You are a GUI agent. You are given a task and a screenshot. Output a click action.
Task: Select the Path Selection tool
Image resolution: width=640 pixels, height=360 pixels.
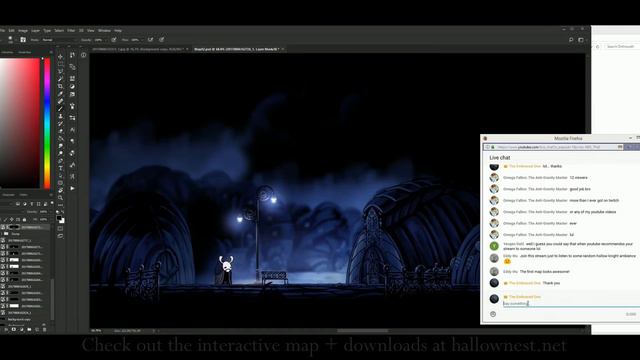60,176
